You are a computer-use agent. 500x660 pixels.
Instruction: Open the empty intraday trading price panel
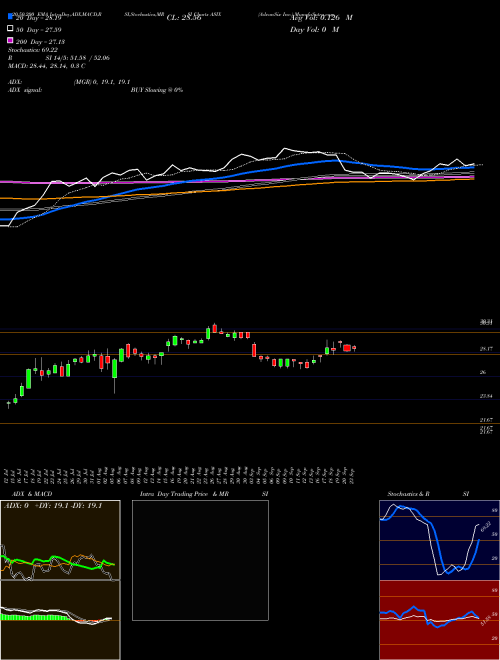200,560
